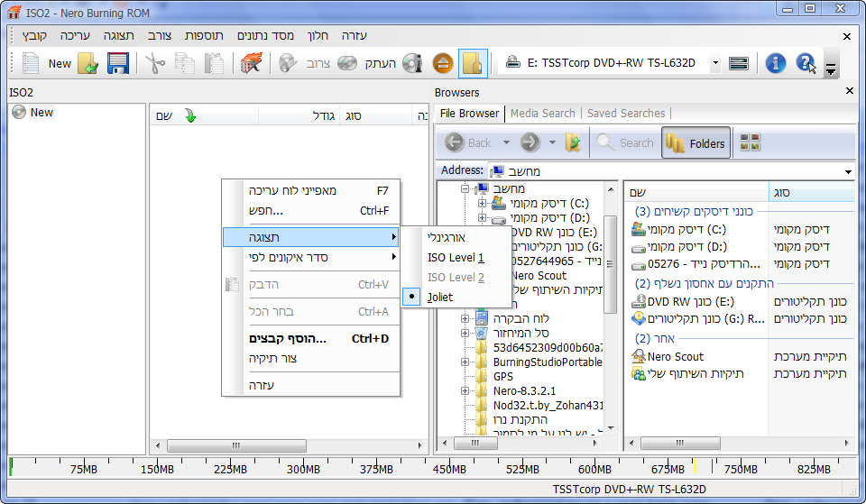Open the צורב menu

coord(160,35)
